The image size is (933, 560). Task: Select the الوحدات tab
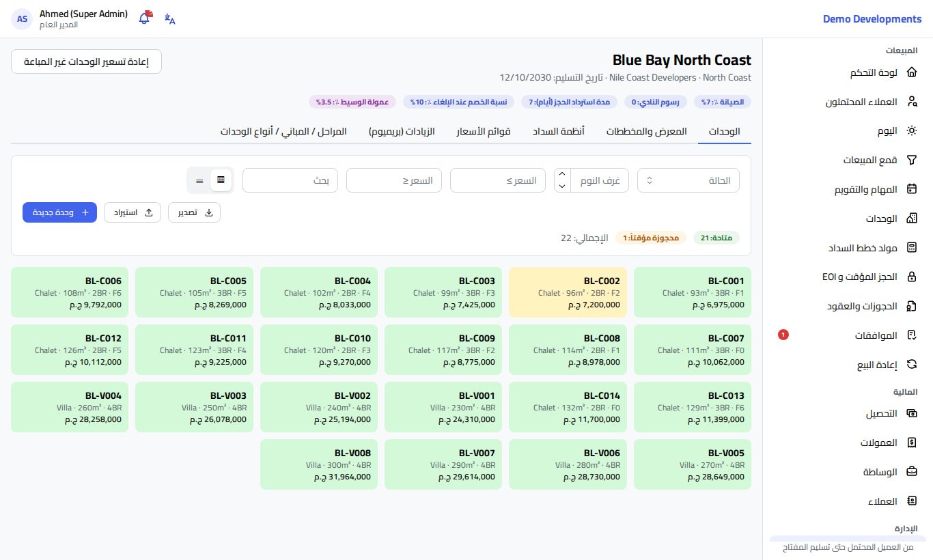pyautogui.click(x=725, y=131)
